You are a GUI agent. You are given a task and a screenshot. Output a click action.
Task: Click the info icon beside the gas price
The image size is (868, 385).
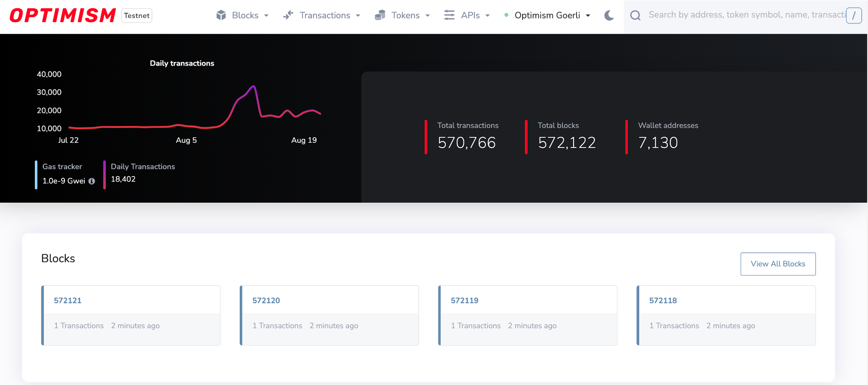(92, 181)
